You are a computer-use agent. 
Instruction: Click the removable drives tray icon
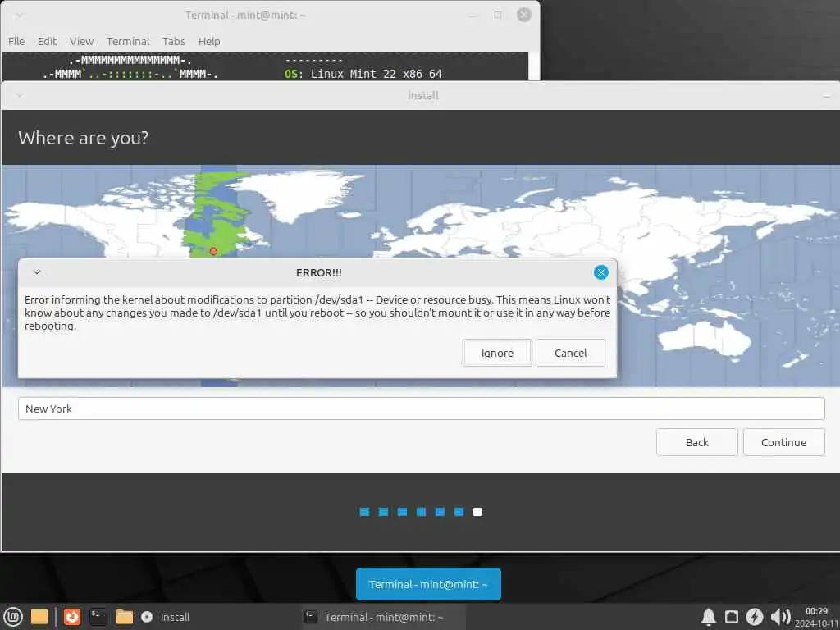point(731,617)
